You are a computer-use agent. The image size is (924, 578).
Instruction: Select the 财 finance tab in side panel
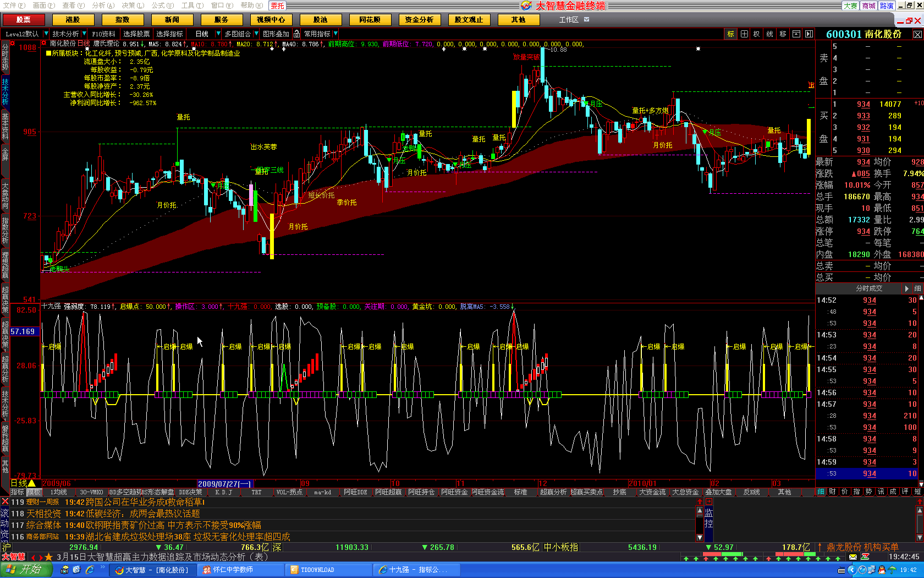click(x=833, y=492)
